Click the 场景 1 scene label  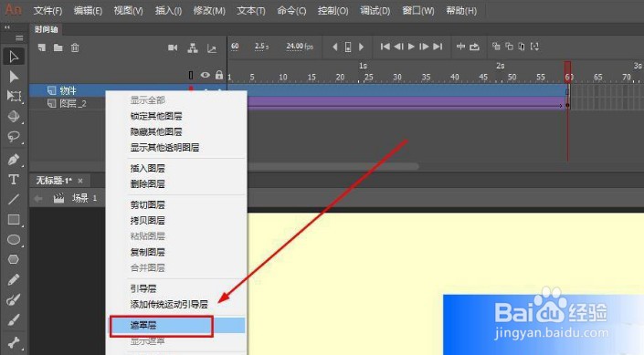[84, 198]
